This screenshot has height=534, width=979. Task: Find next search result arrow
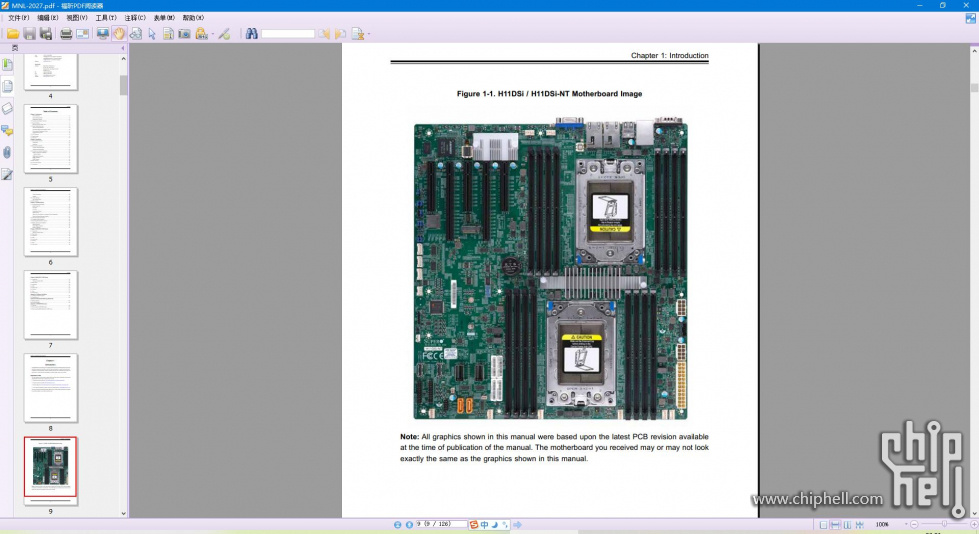340,34
